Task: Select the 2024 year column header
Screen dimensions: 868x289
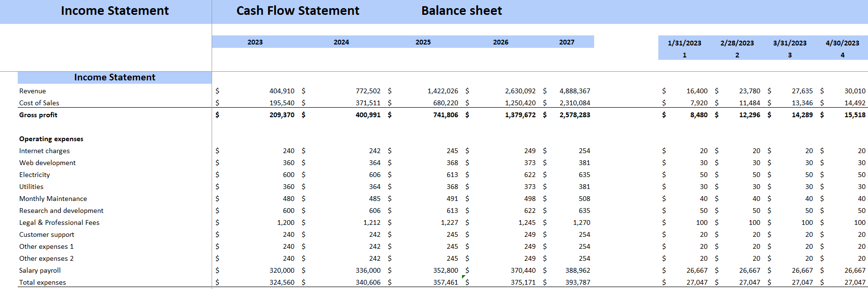Action: pyautogui.click(x=341, y=42)
